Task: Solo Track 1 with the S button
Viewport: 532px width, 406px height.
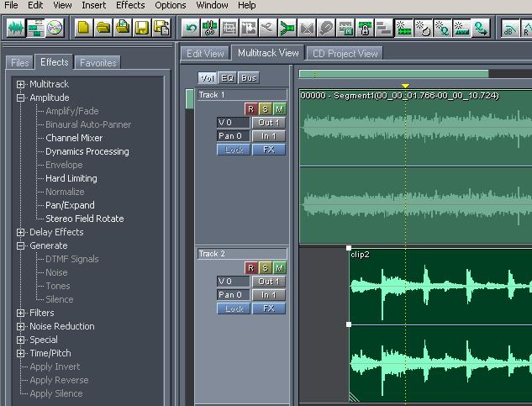Action: [266, 109]
